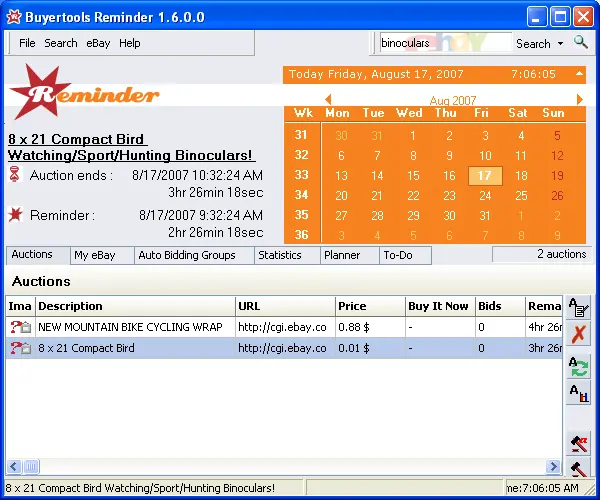Open the Statistics tab
Viewport: 600px width, 500px height.
tap(280, 255)
